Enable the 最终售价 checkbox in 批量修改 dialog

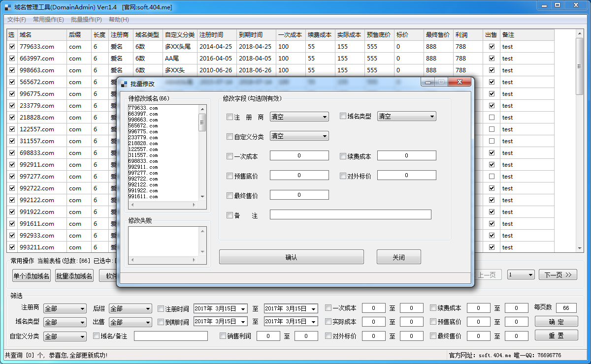click(230, 195)
